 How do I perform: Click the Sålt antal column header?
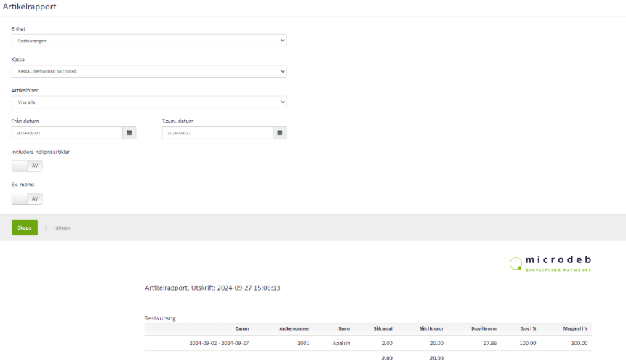point(382,328)
